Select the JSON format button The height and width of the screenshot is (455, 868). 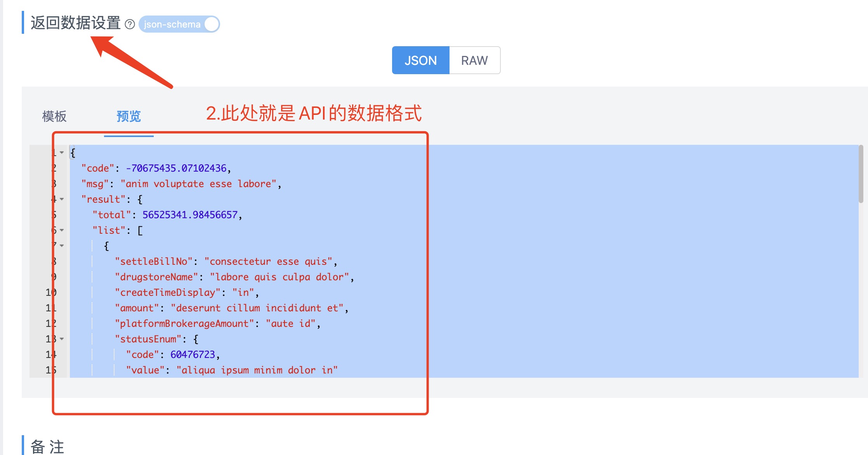[420, 60]
